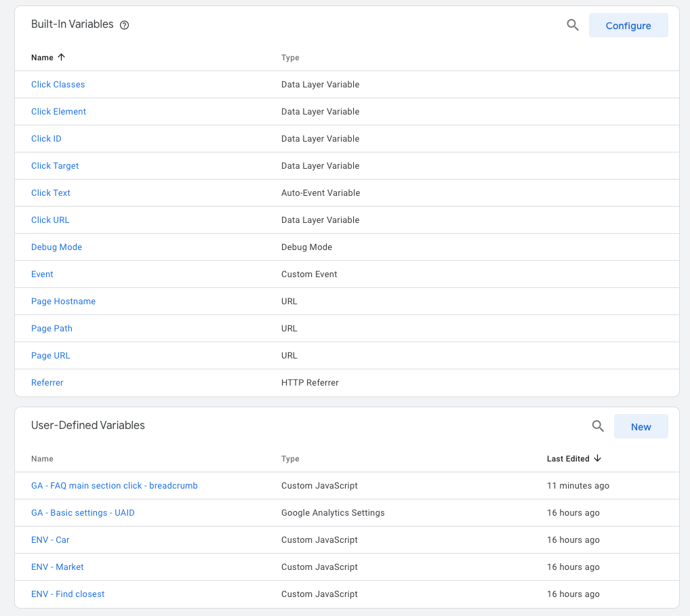Open the Referrer variable
Image resolution: width=690 pixels, height=616 pixels.
47,383
